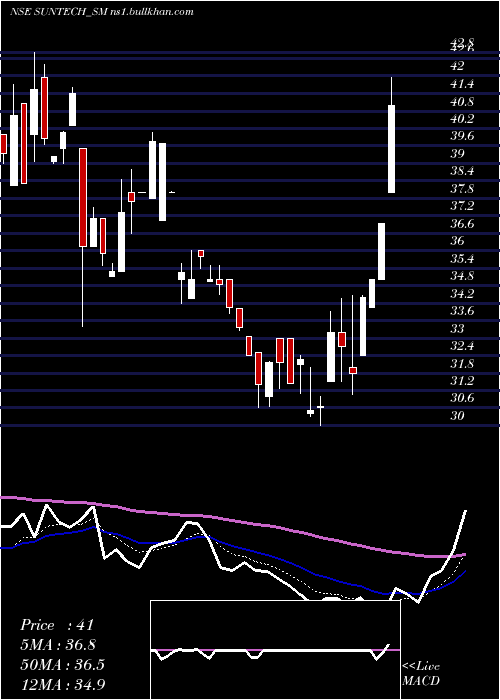Viewport: 500px width, 700px height.
Task: Select the 31.8 price axis label
Action: click(x=462, y=364)
